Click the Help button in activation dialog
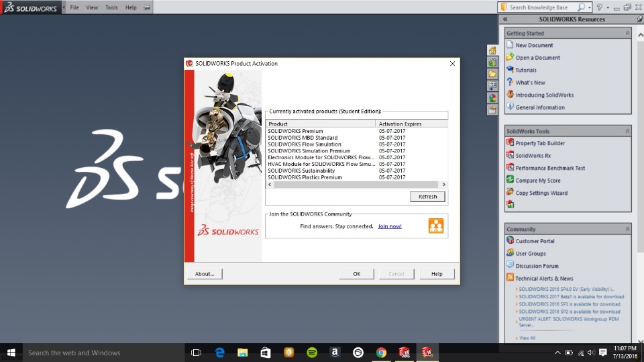This screenshot has height=362, width=644. (x=437, y=274)
